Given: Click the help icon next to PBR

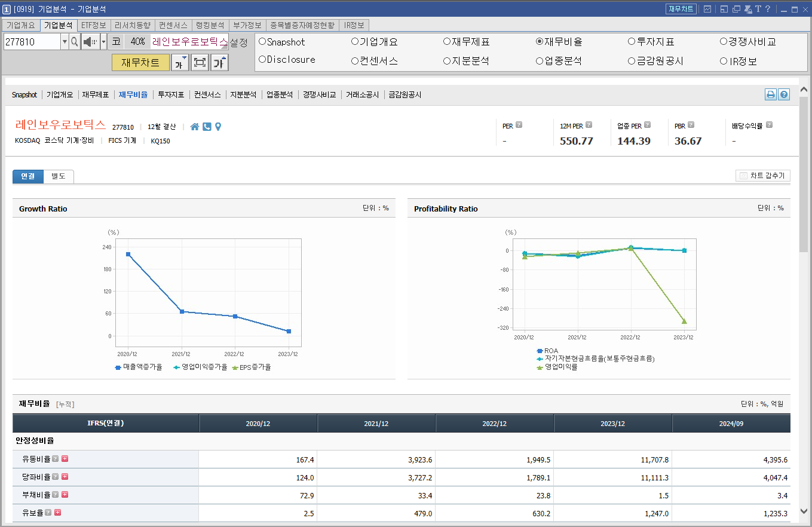Looking at the screenshot, I should click(691, 125).
